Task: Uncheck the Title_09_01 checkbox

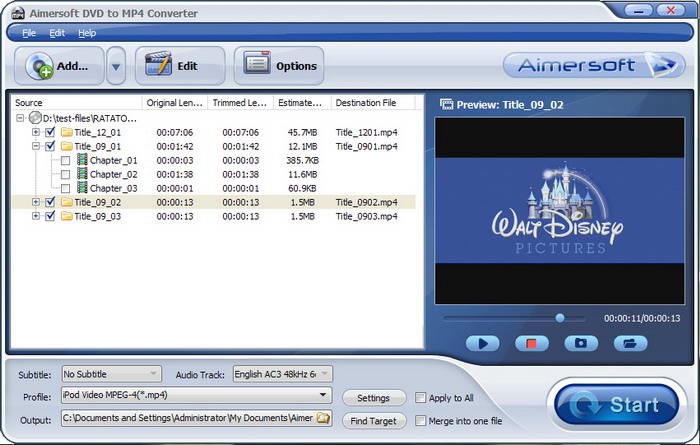Action: tap(50, 146)
